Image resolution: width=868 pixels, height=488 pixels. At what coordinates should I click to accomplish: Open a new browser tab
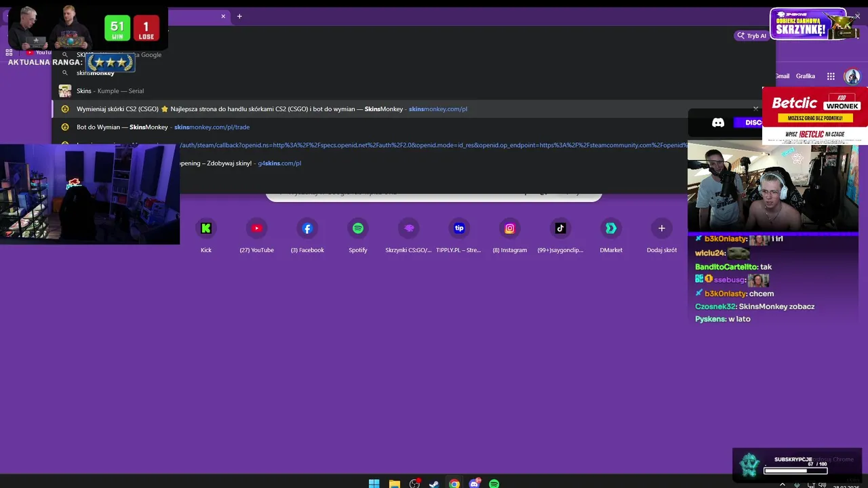point(239,16)
